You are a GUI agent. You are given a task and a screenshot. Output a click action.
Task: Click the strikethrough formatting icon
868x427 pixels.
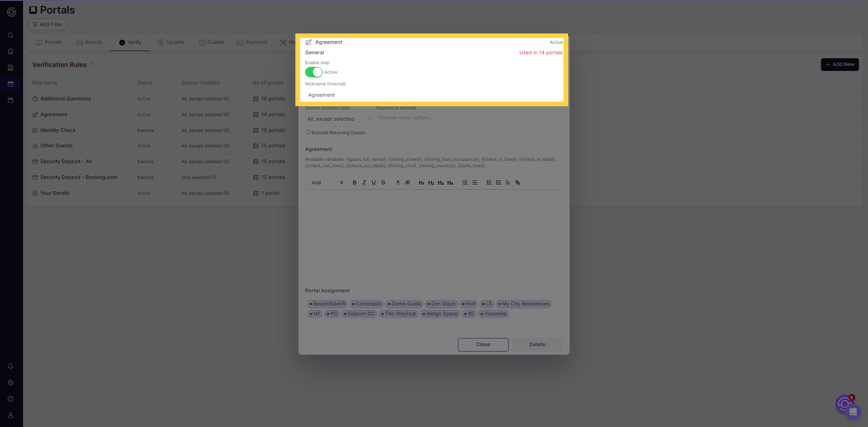click(x=383, y=183)
